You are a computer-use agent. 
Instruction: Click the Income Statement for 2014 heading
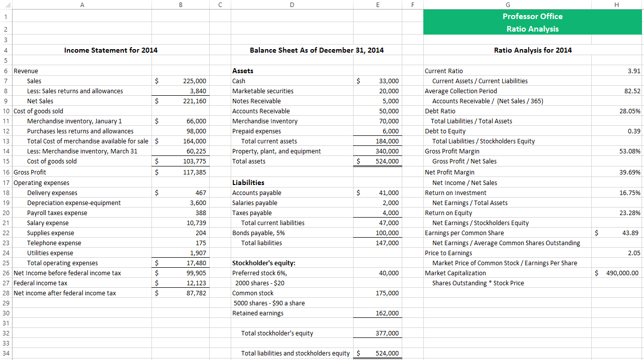pyautogui.click(x=111, y=50)
